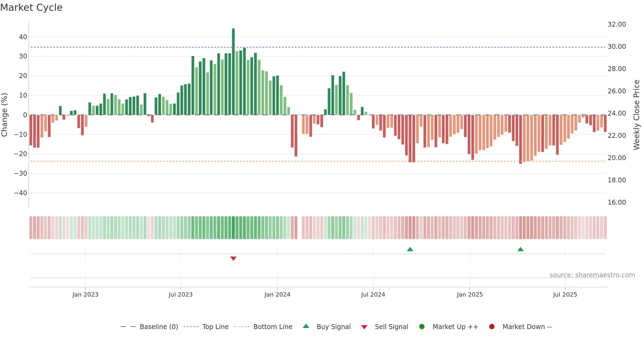The image size is (644, 362).
Task: Click the '−20' change axis label
Action: click(21, 154)
